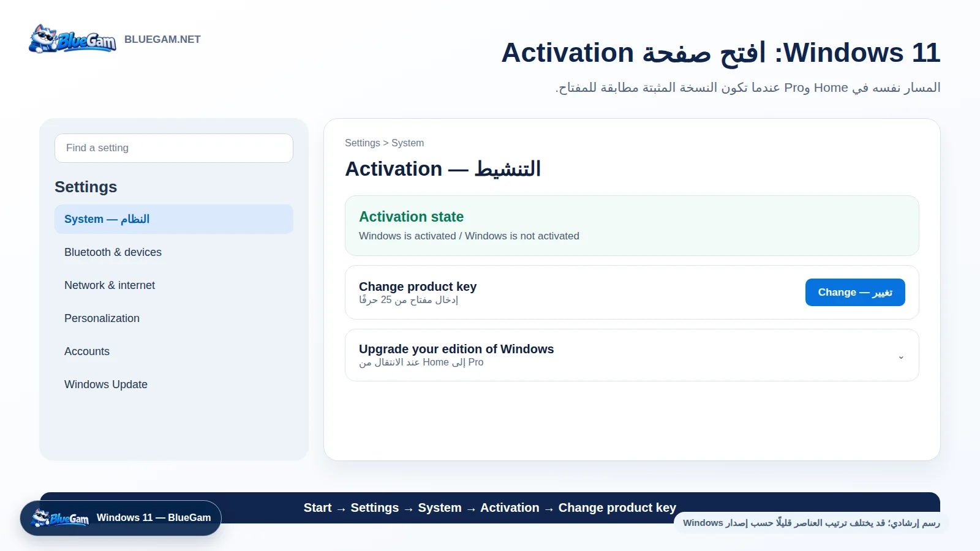Image resolution: width=980 pixels, height=551 pixels.
Task: Click the Windows 11 — BlueGam badge text
Action: (154, 518)
